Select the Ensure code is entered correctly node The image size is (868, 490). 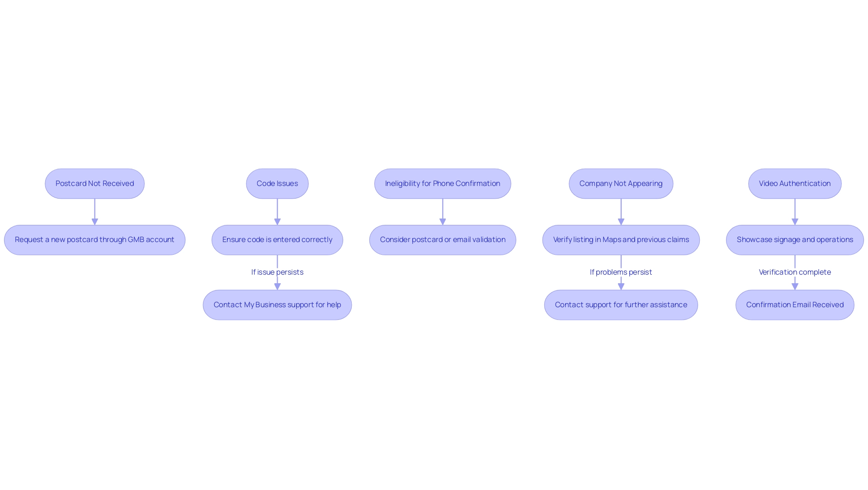coord(277,239)
